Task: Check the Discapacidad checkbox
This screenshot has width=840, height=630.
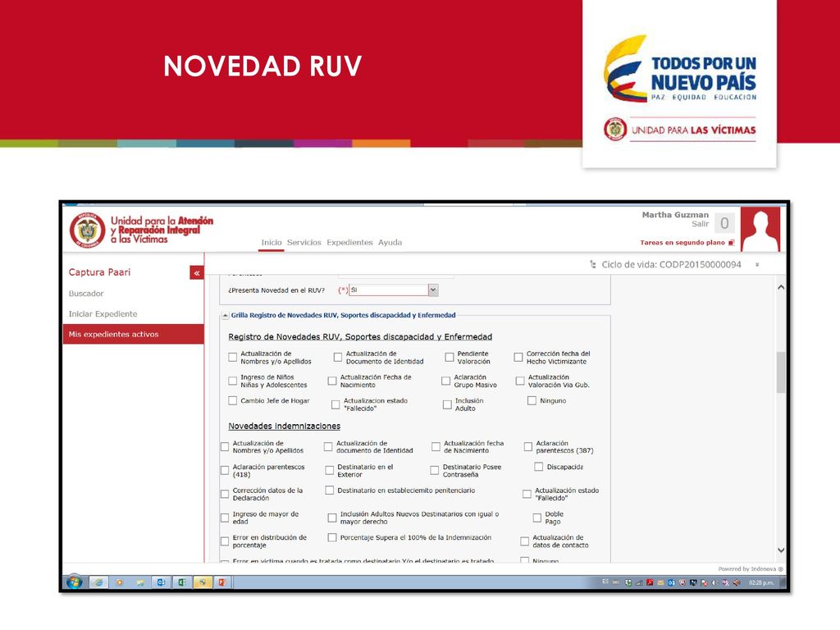Action: (538, 467)
